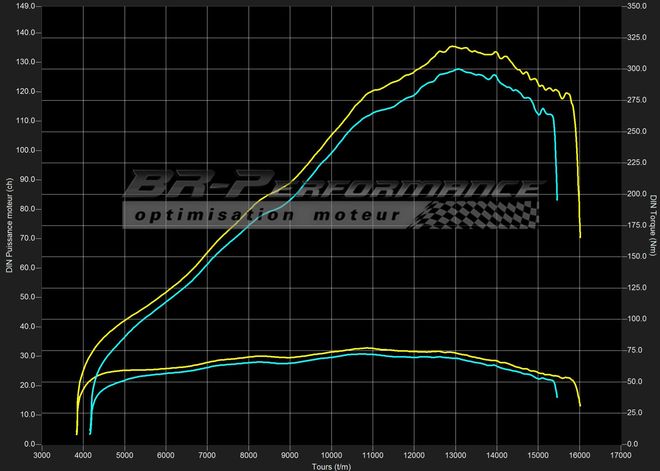Click the 'optimisation moteur' banner text
Image resolution: width=660 pixels, height=471 pixels.
(x=268, y=215)
